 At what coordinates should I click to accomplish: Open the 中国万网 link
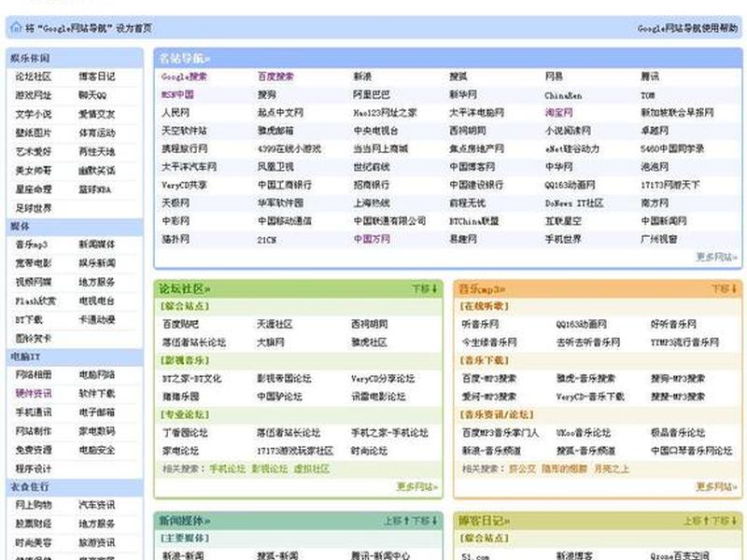coord(371,239)
